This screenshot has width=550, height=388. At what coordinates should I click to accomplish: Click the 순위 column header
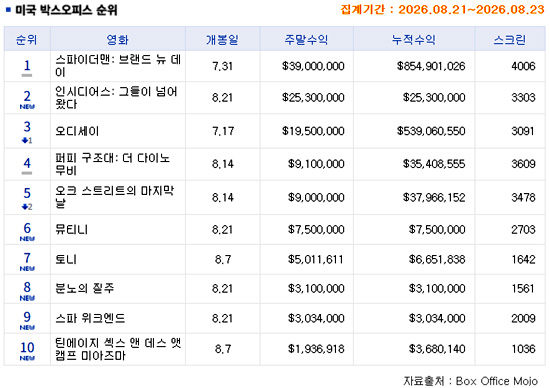click(x=27, y=40)
